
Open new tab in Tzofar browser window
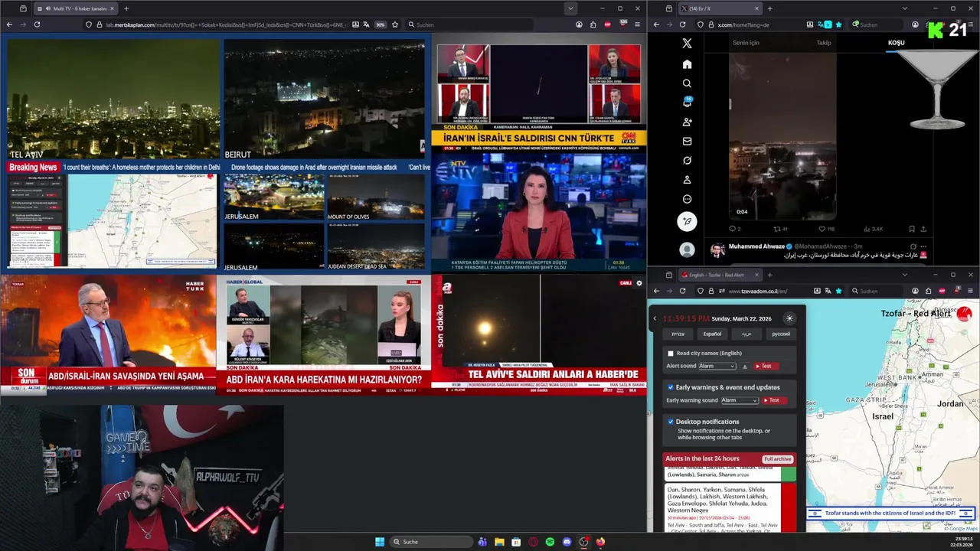pyautogui.click(x=769, y=275)
